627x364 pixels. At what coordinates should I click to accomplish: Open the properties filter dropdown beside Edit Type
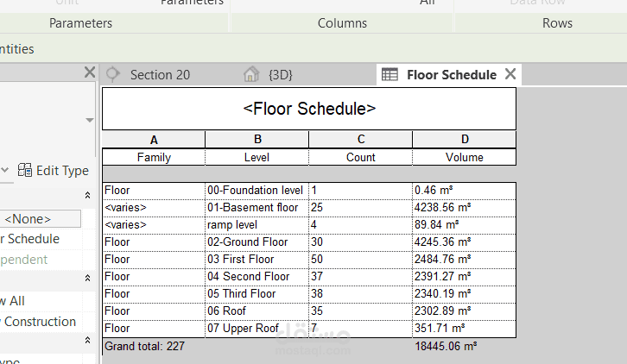click(x=5, y=171)
